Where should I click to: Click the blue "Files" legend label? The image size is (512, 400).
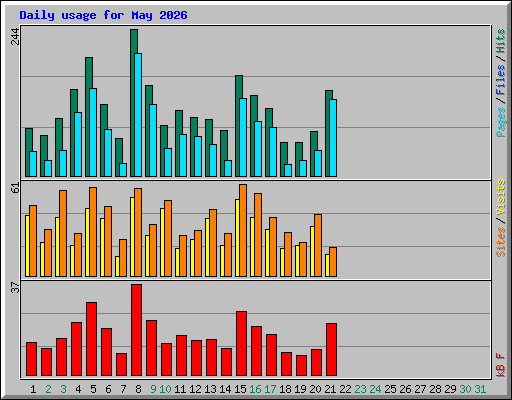[x=501, y=80]
